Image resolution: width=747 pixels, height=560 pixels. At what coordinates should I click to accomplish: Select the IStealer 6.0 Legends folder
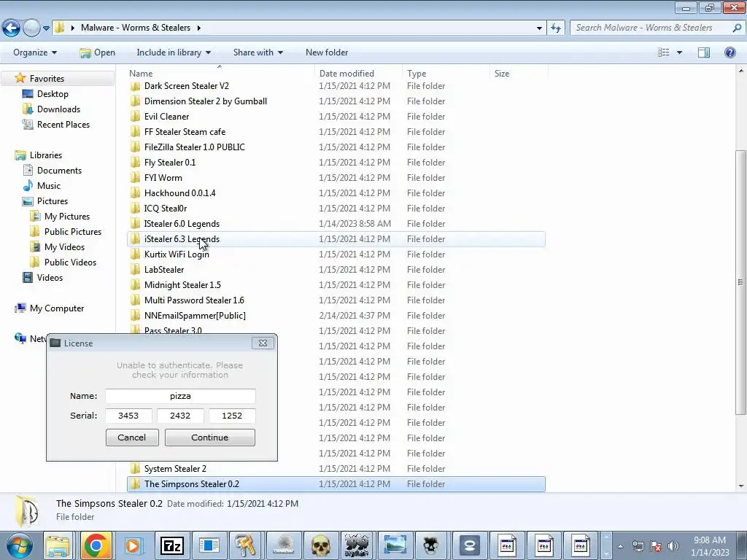pyautogui.click(x=336, y=223)
